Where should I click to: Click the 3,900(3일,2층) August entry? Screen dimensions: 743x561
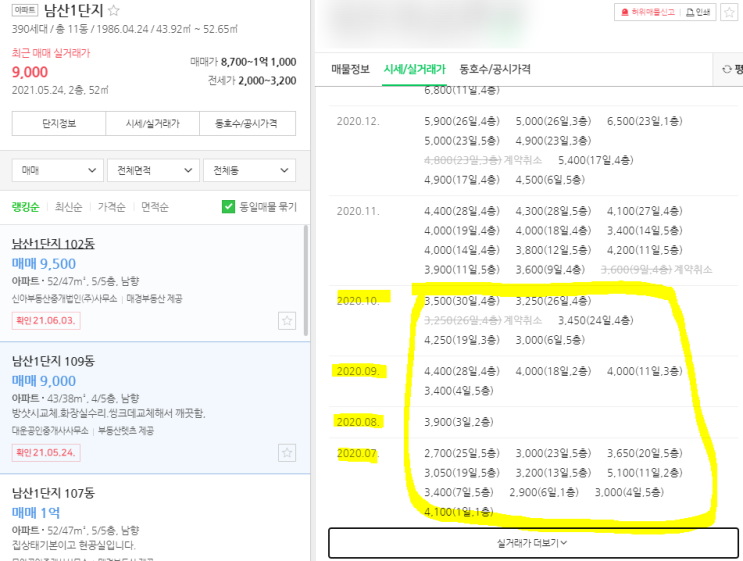click(459, 422)
